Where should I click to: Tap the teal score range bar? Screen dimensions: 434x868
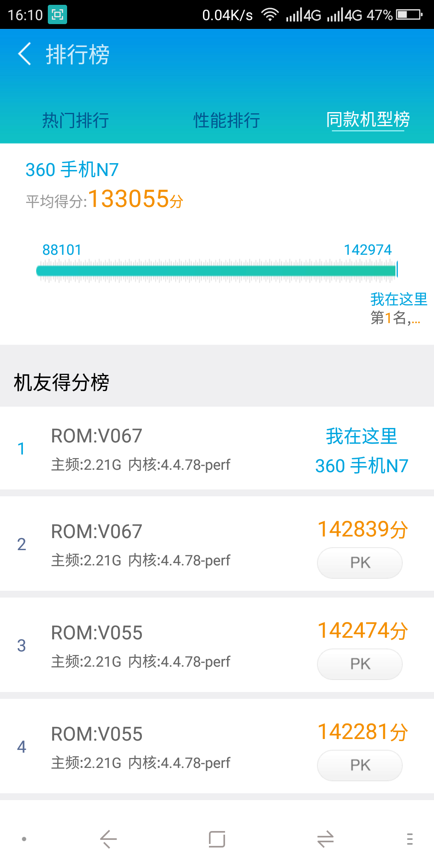[216, 270]
